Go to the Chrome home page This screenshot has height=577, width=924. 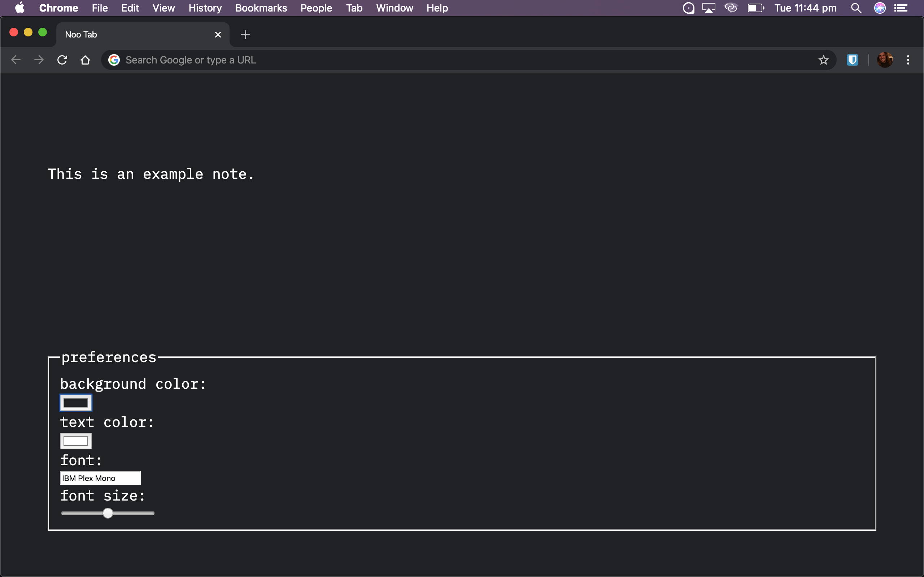(x=85, y=60)
